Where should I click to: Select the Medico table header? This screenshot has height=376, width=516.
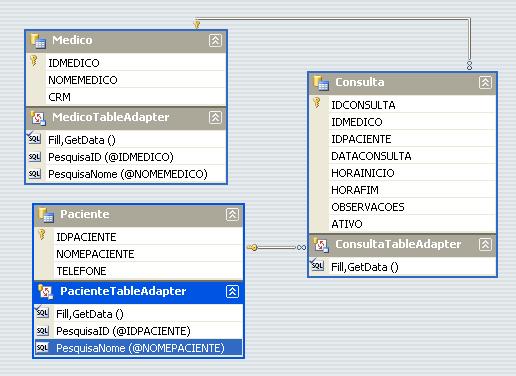click(x=126, y=41)
